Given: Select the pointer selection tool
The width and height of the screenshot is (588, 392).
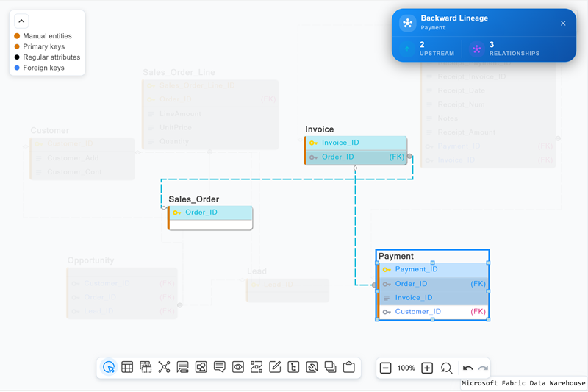Looking at the screenshot, I should [x=109, y=367].
